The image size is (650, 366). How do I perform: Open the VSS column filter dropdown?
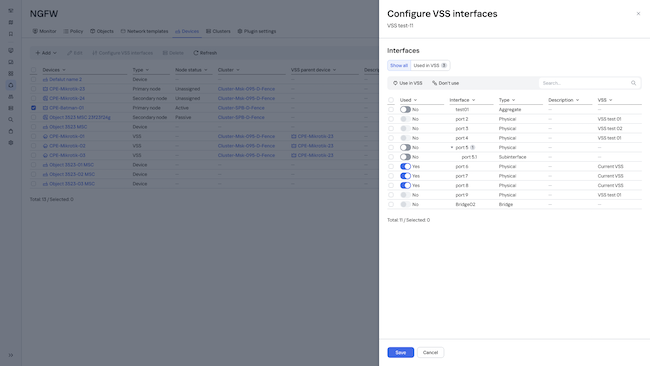pyautogui.click(x=610, y=100)
